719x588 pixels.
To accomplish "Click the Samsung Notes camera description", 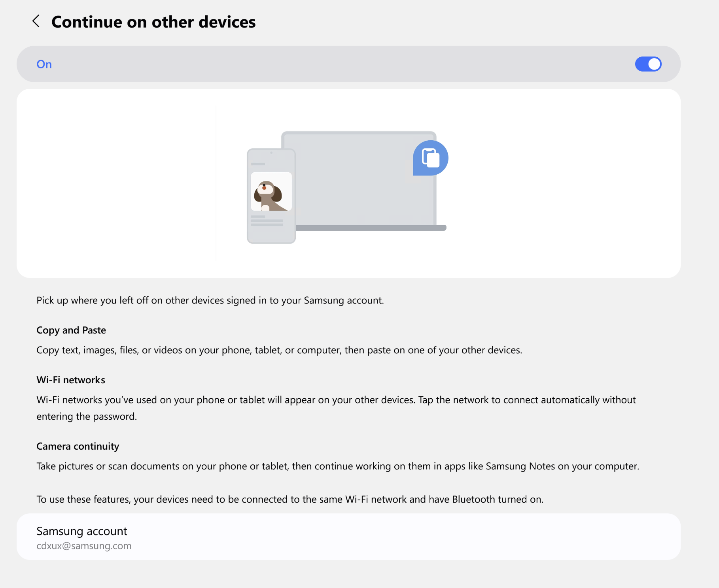I will 338,466.
